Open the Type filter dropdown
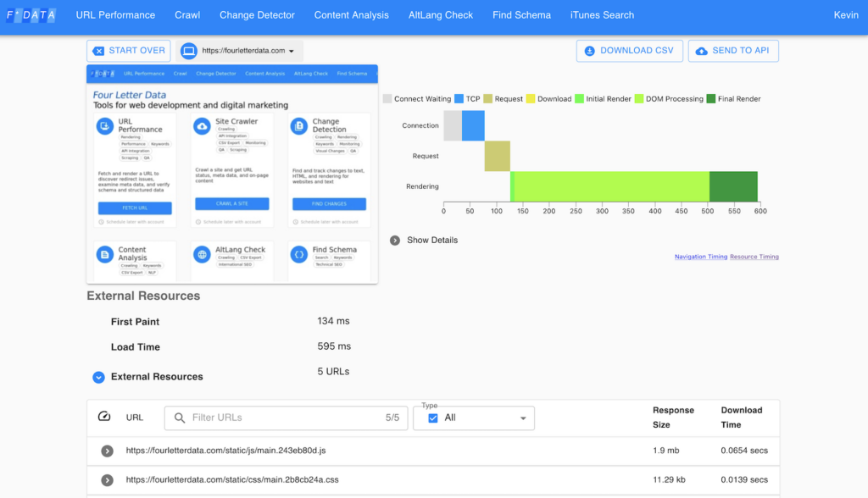The width and height of the screenshot is (868, 498). click(521, 418)
